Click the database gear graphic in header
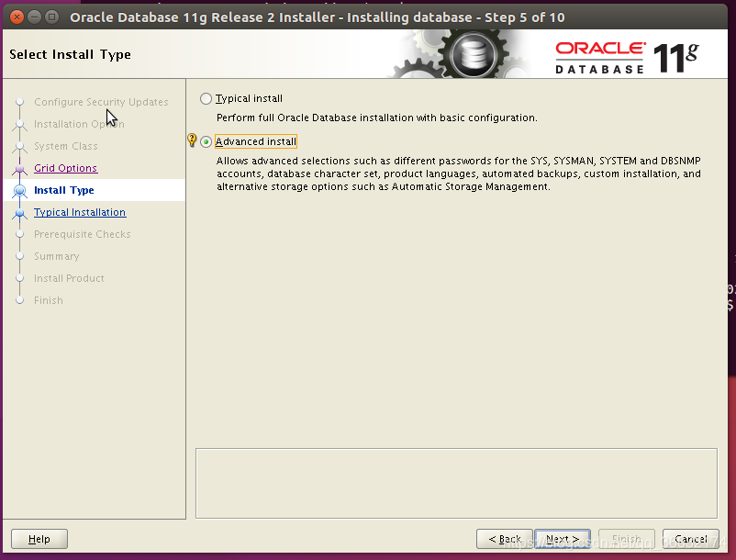This screenshot has width=736, height=560. click(474, 54)
